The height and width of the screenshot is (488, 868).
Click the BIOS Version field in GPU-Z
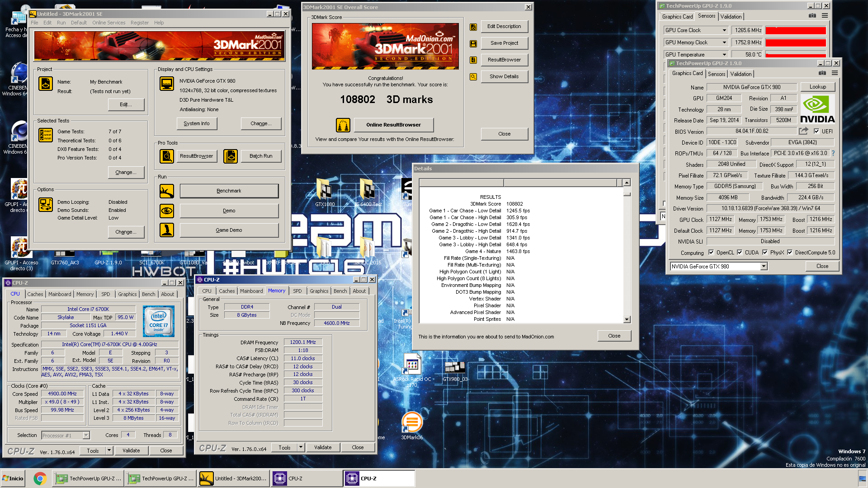click(751, 131)
